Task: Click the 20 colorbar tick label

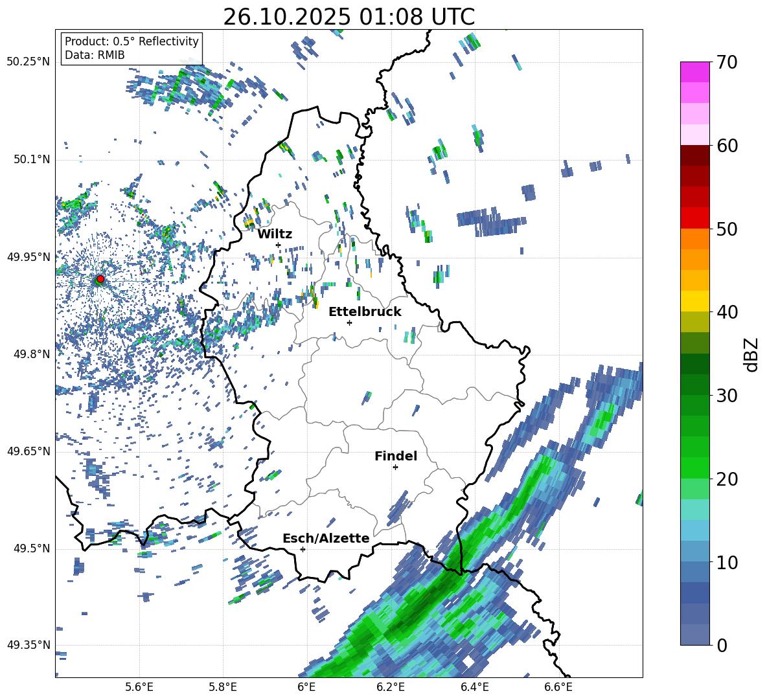Action: click(x=727, y=479)
